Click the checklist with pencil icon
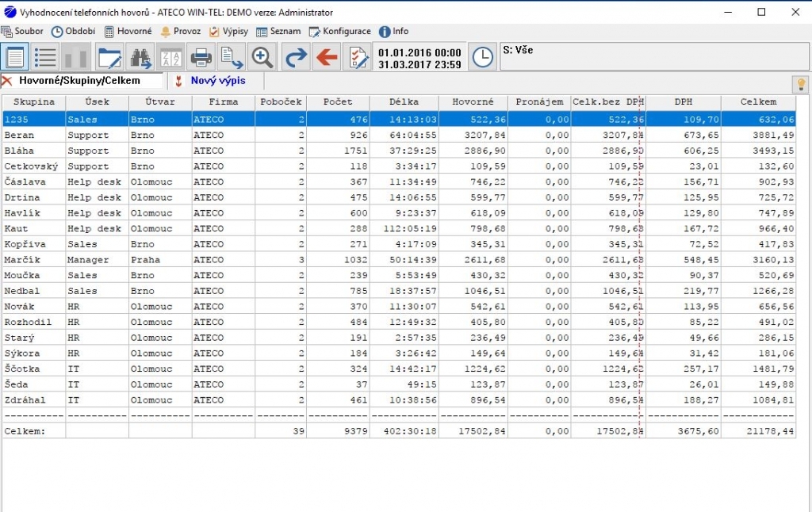The height and width of the screenshot is (512, 812). coord(357,57)
